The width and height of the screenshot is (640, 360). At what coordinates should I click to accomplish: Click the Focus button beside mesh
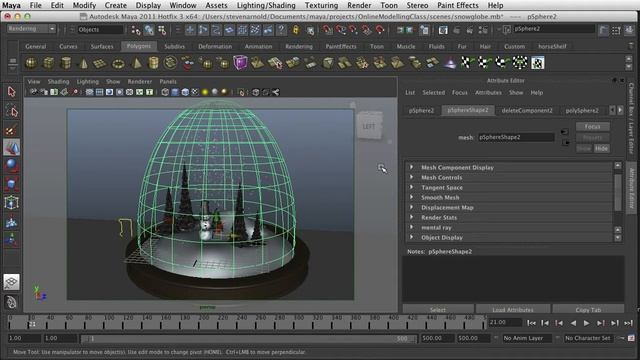pyautogui.click(x=592, y=127)
